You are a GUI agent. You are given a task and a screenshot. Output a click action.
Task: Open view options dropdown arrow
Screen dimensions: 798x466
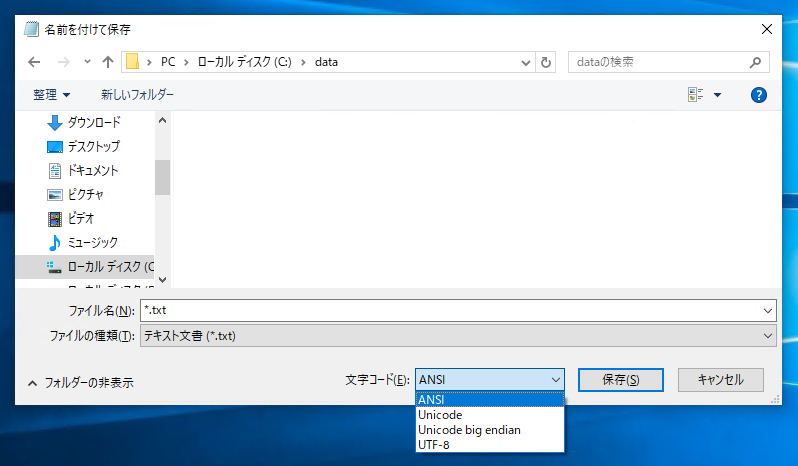tap(718, 95)
